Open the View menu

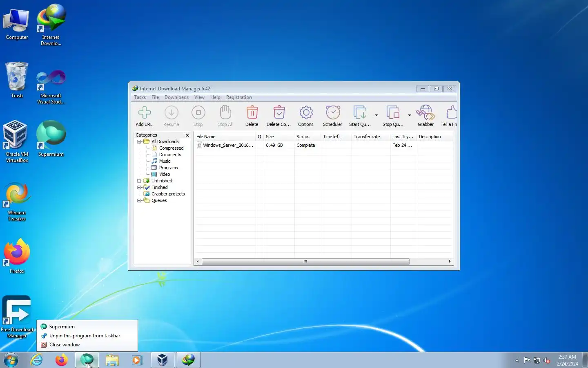point(199,97)
